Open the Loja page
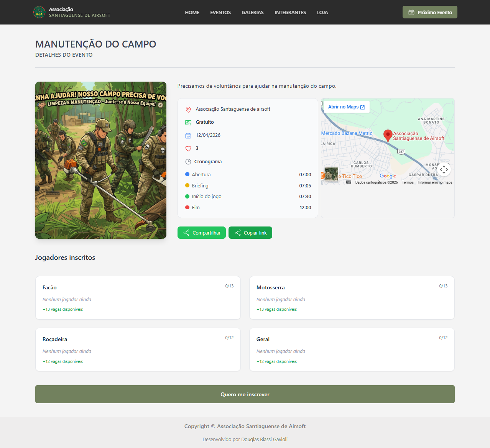 (322, 12)
